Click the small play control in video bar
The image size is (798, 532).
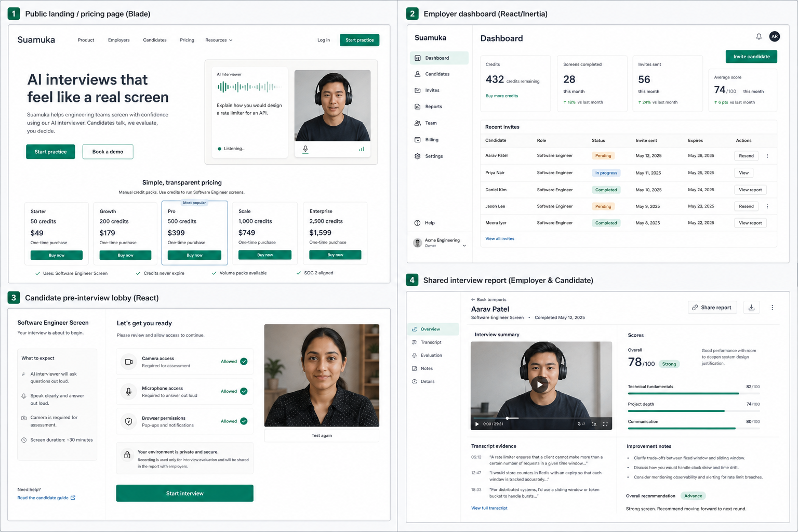click(477, 424)
